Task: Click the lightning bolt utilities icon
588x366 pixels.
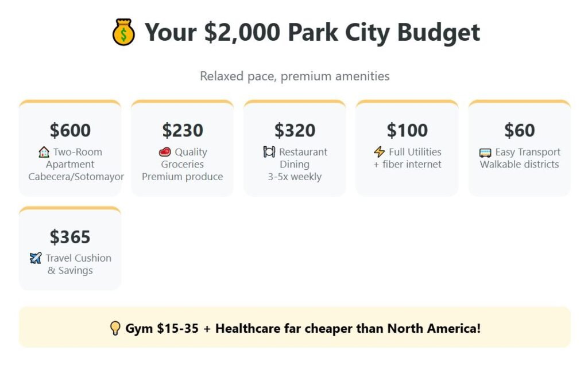Action: tap(379, 152)
